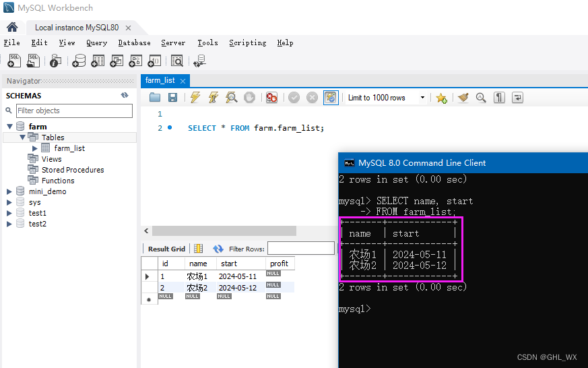Select Views under farm schema
The width and height of the screenshot is (588, 368).
tap(51, 159)
